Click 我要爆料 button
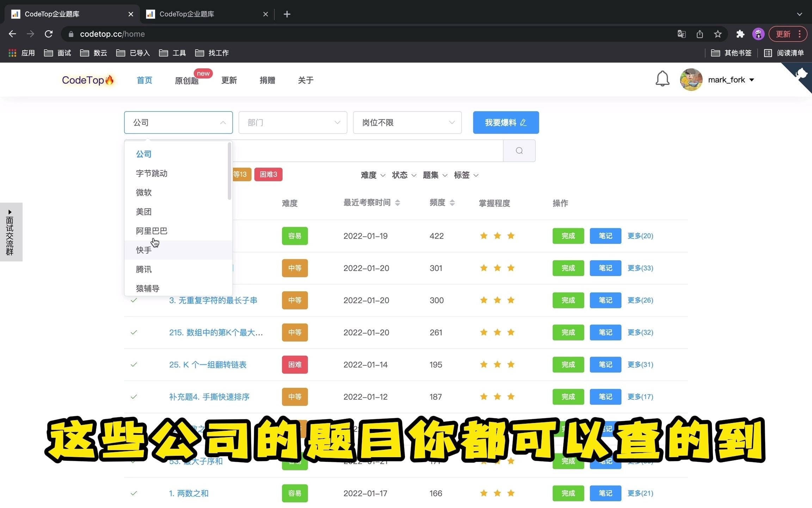The width and height of the screenshot is (812, 508). [506, 122]
